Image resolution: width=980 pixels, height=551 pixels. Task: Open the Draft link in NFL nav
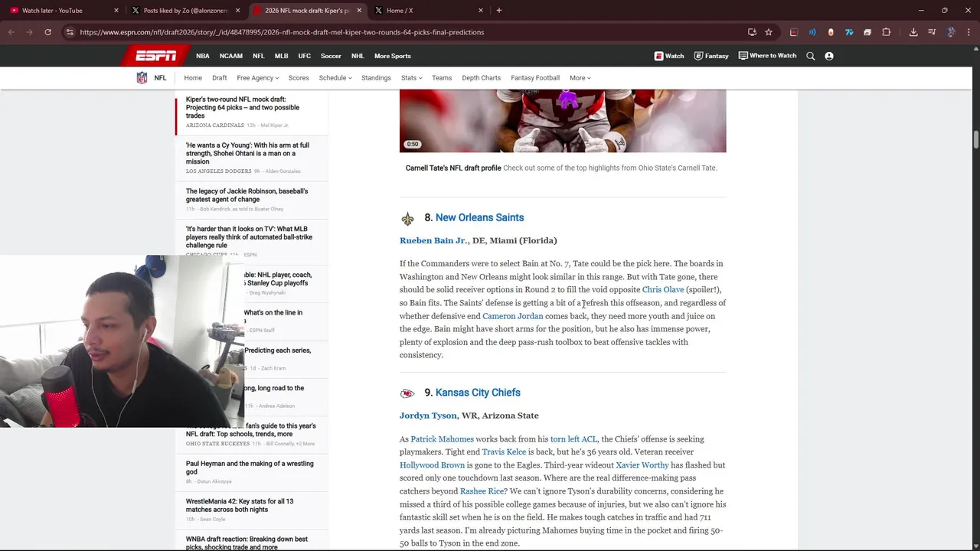(x=220, y=78)
